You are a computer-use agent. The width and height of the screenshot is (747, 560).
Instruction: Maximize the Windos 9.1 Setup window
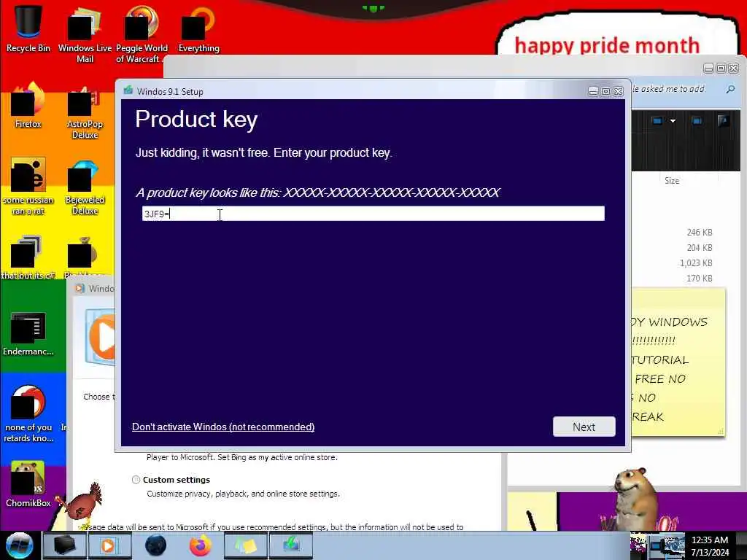point(605,91)
